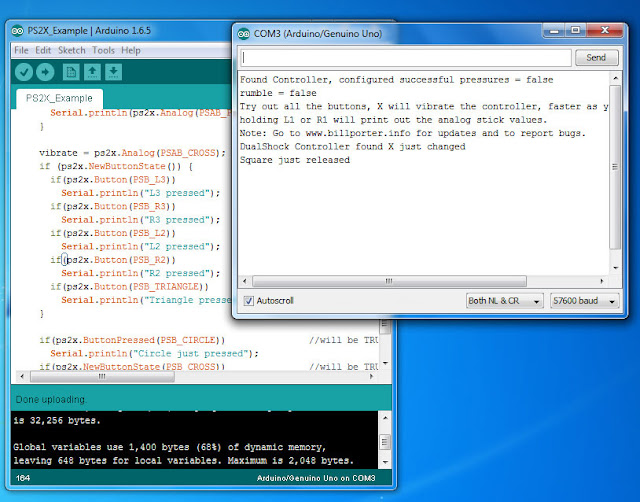
Task: Click line number 164 in status bar
Action: [x=23, y=478]
